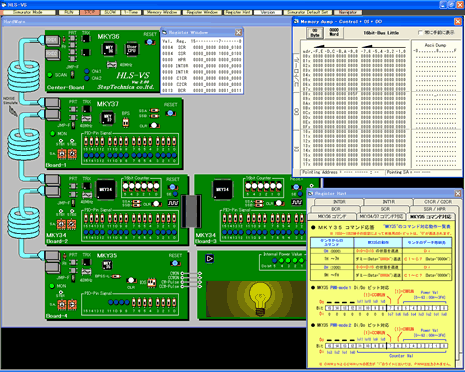Click the right SA rotary switch on Board-1
Image resolution: width=465 pixels, height=372 pixels.
72,154
